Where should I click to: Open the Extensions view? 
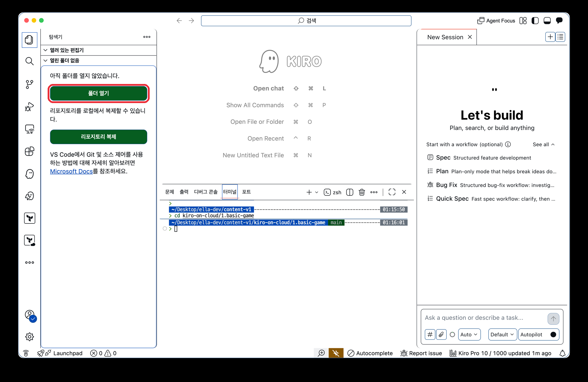(x=29, y=152)
